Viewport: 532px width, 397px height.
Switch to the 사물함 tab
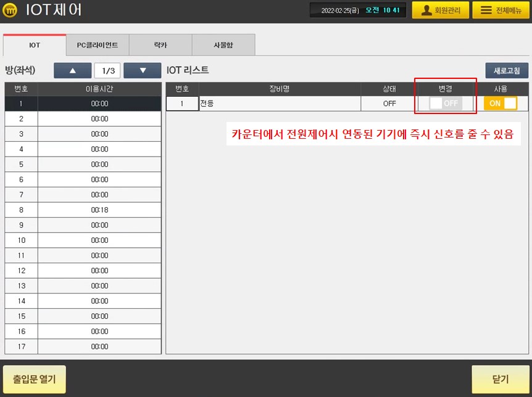click(223, 45)
